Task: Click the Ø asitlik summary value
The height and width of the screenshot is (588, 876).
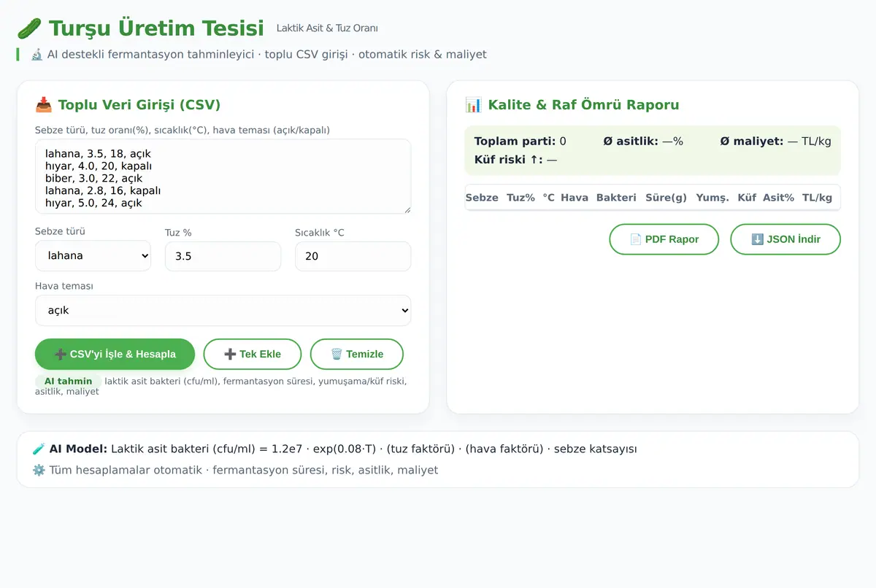Action: (x=643, y=142)
